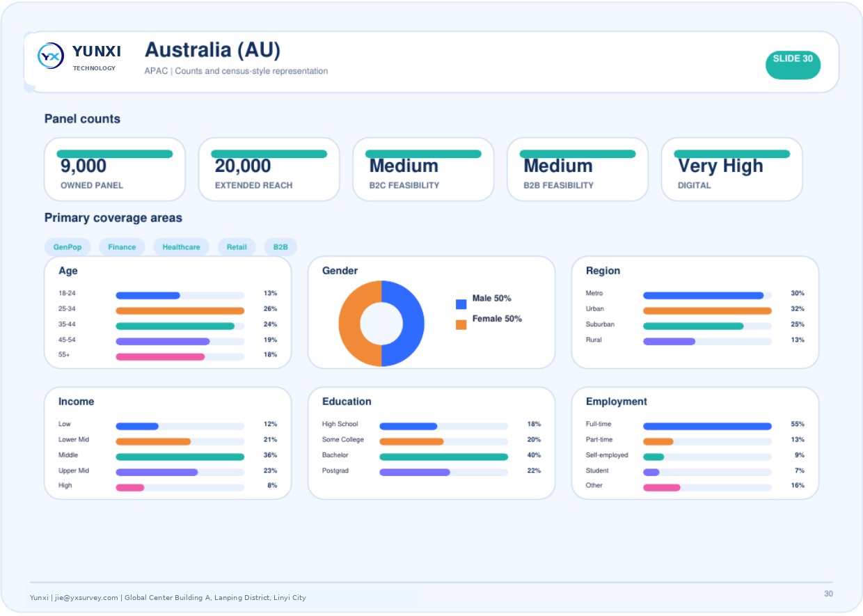Click the Male 50% legend label
The image size is (863, 616).
(491, 299)
